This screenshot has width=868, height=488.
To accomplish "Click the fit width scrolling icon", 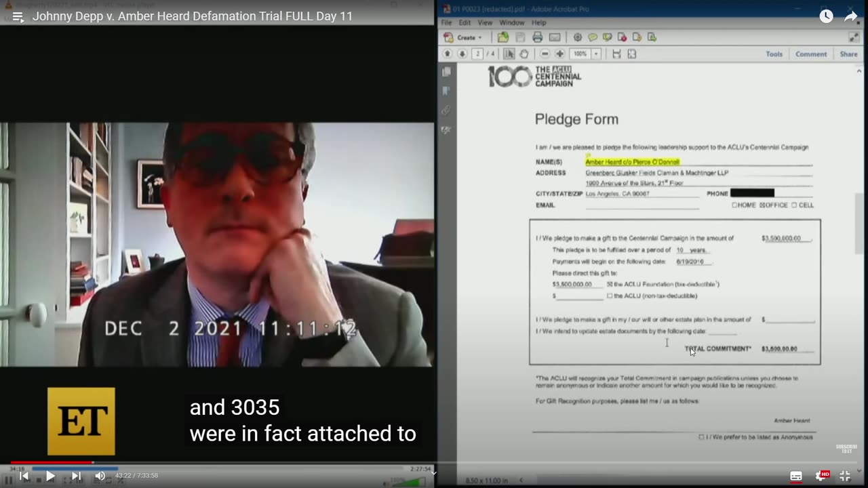I will 616,54.
